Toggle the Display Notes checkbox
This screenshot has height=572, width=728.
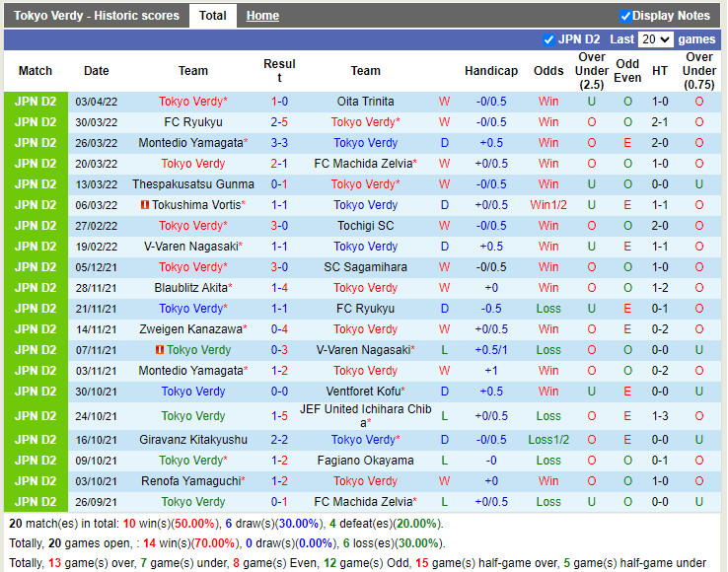[x=625, y=16]
